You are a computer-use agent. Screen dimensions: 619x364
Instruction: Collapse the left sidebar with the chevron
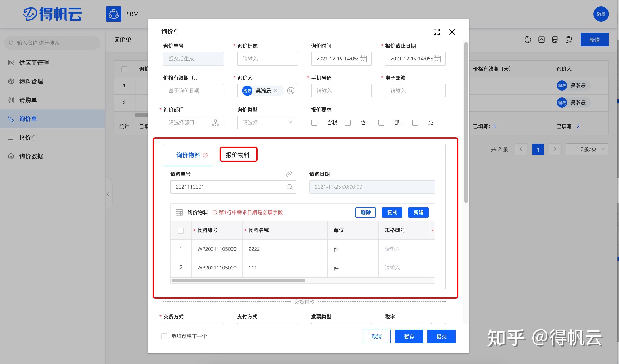108,194
